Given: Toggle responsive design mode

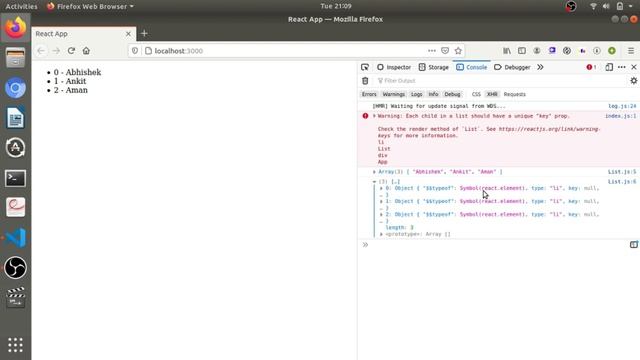Looking at the screenshot, I should coord(609,67).
